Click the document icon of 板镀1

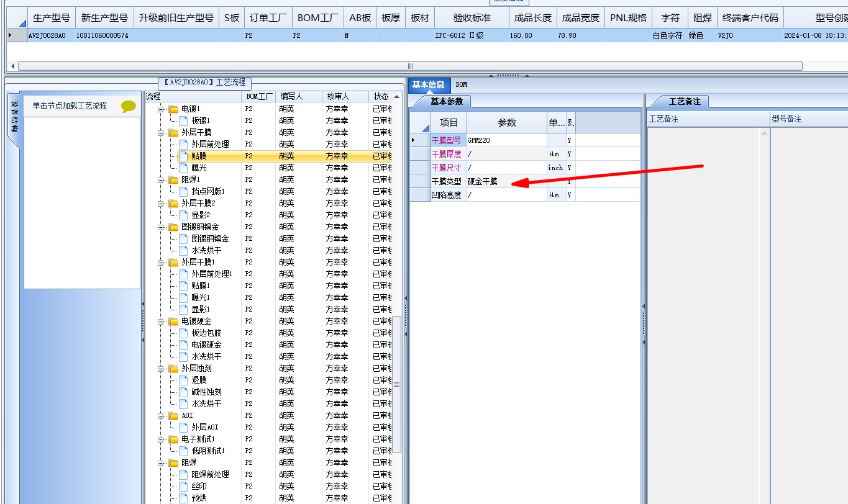(x=183, y=120)
